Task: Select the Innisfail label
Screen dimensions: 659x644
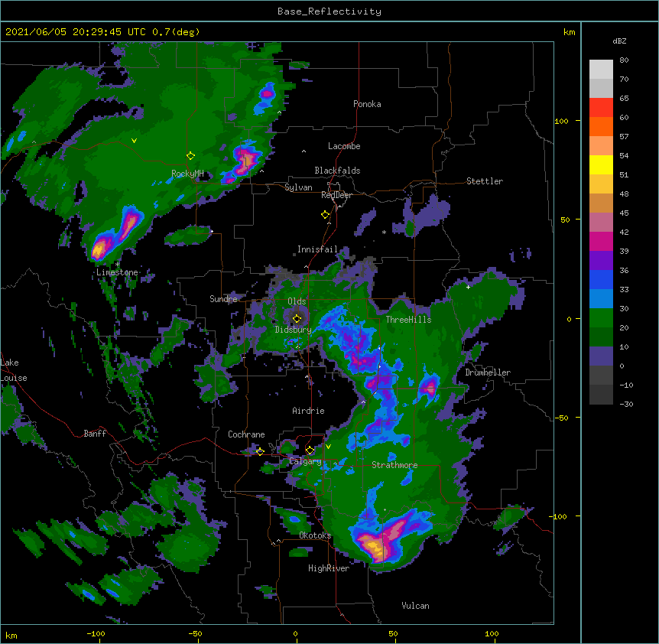Action: click(x=317, y=249)
